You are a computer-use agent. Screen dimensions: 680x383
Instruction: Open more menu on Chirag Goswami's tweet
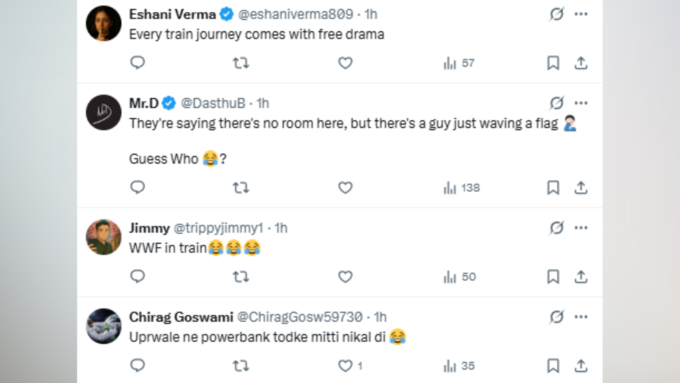tap(581, 317)
